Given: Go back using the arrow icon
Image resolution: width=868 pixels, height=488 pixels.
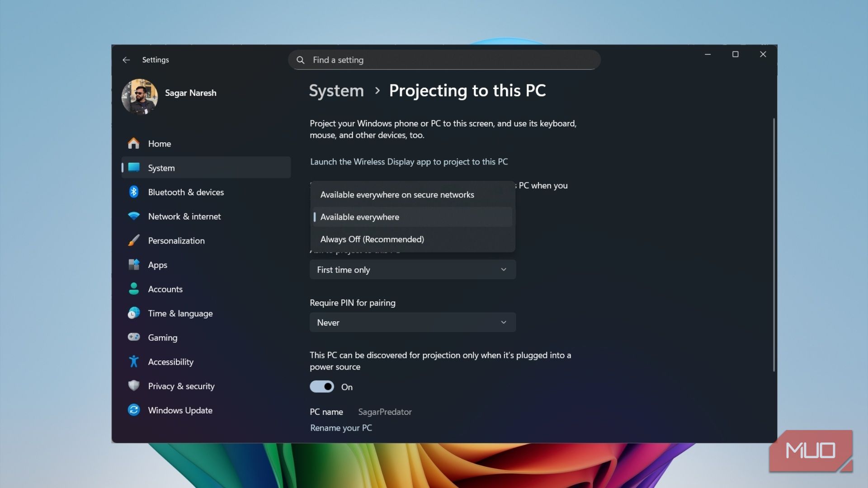Looking at the screenshot, I should pos(126,60).
